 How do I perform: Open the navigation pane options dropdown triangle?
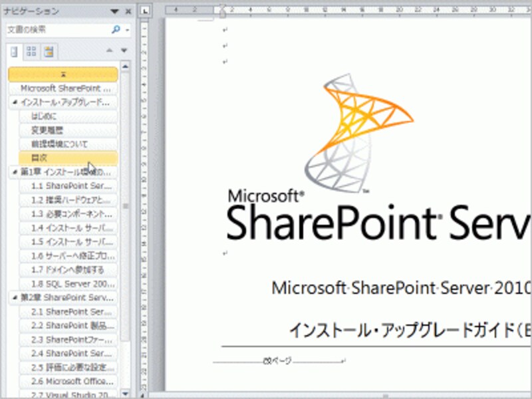click(114, 11)
